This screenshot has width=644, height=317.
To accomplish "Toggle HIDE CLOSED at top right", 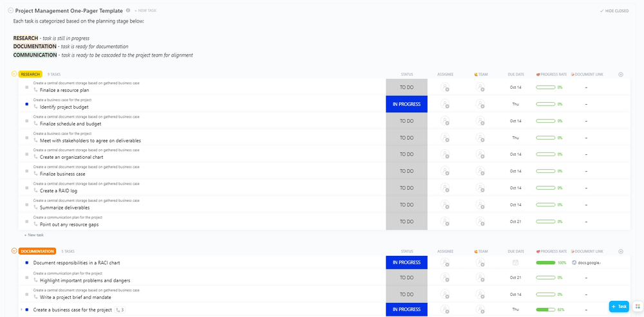I will point(614,11).
